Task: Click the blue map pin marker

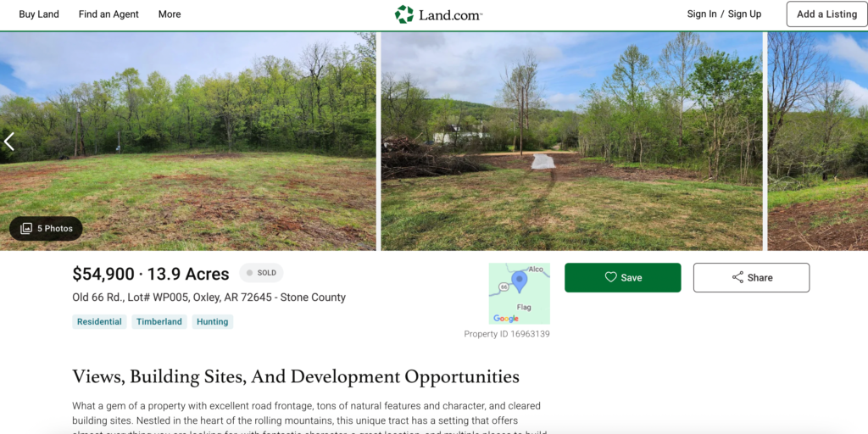Action: [x=519, y=281]
